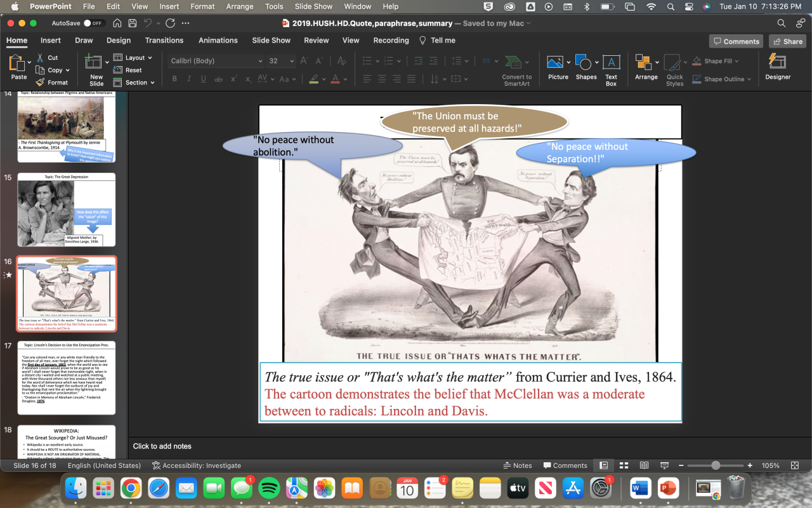Open Google Chrome from the Dock

[x=131, y=488]
